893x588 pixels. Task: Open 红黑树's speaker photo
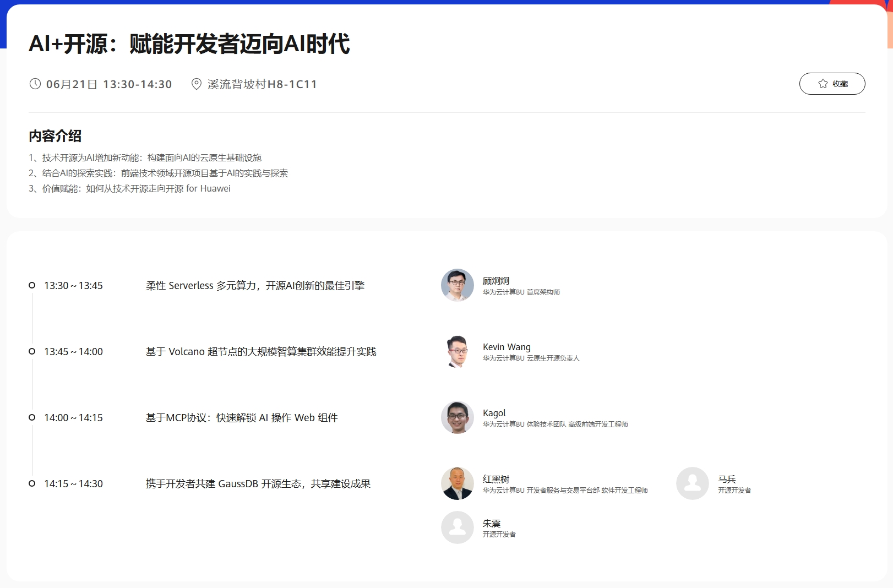point(458,483)
